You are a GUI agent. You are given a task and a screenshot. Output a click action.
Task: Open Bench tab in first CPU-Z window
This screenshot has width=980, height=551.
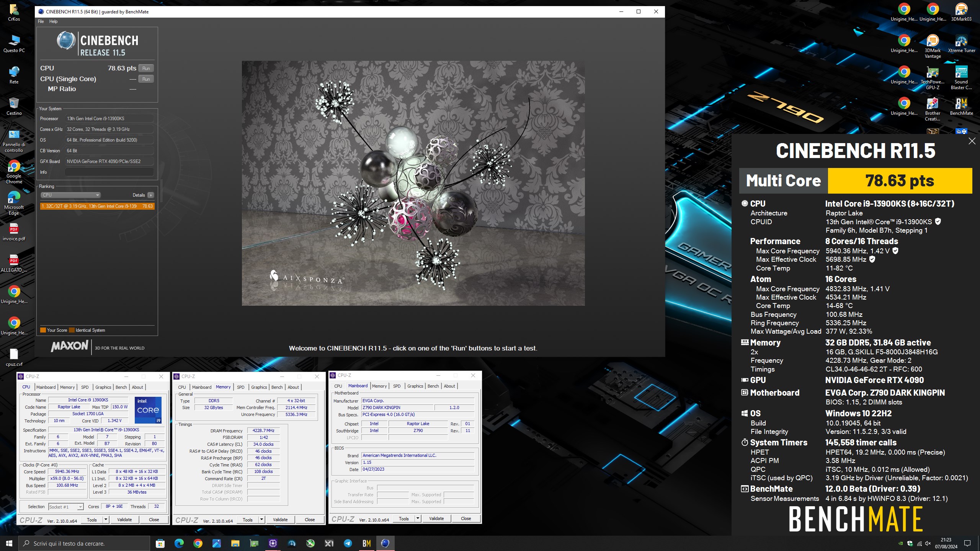tap(121, 387)
